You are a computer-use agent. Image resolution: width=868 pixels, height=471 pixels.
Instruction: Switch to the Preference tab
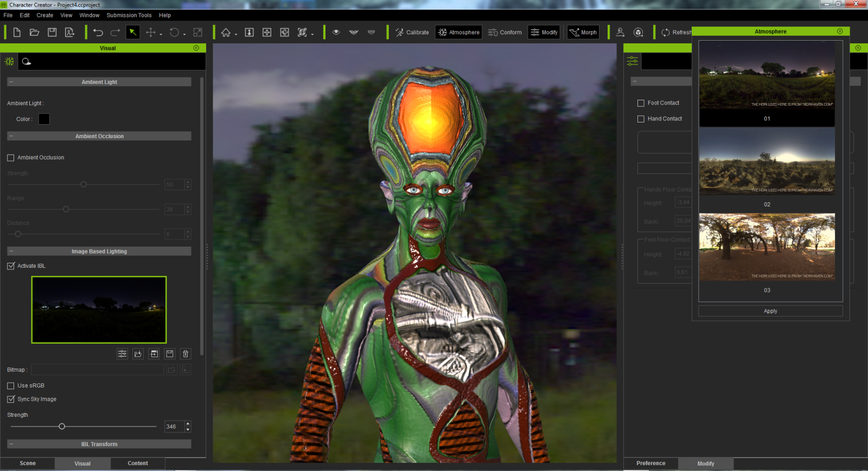pos(651,463)
